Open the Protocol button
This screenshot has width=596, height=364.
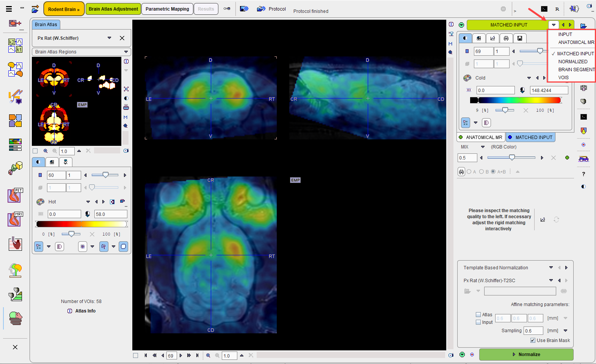point(271,9)
